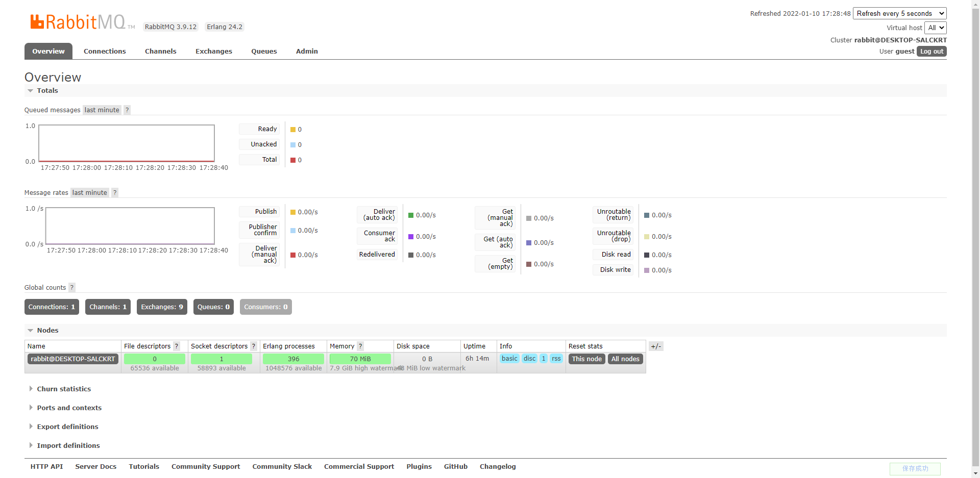The width and height of the screenshot is (980, 478).
Task: Open help for Global counts
Action: [72, 287]
